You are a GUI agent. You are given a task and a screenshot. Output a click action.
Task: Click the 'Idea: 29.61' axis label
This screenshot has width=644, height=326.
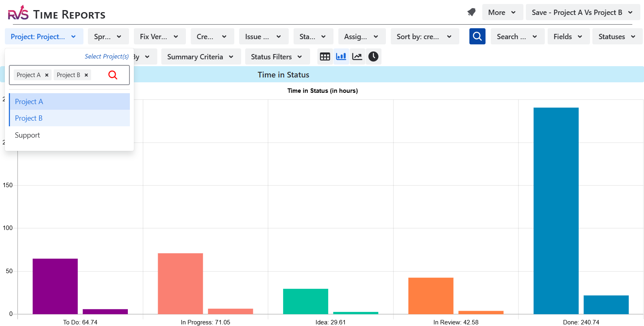(x=331, y=322)
